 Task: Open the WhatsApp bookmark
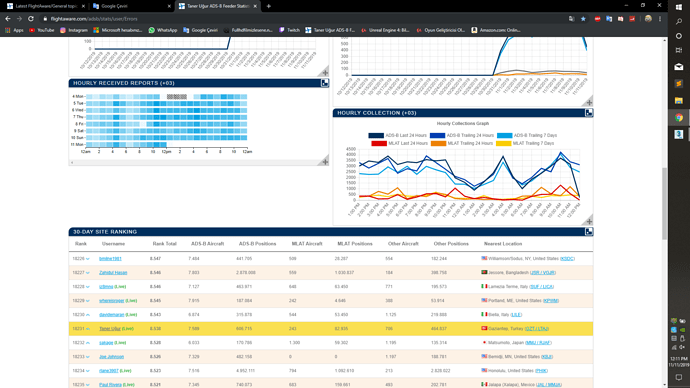click(x=163, y=30)
